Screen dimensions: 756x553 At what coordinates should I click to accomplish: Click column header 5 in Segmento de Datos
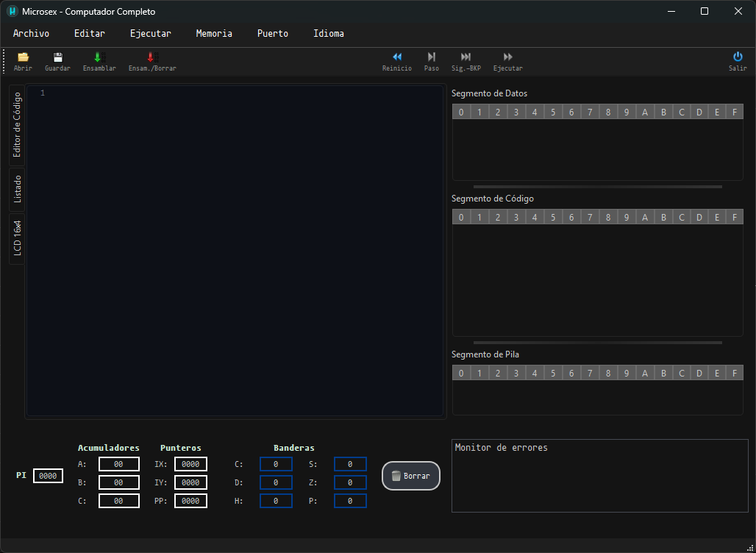click(553, 113)
